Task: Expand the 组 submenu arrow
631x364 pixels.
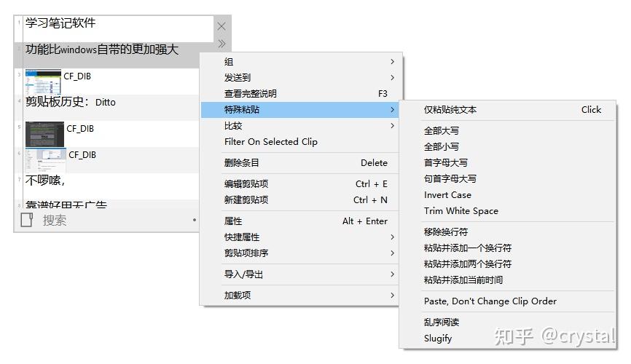Action: (x=392, y=62)
